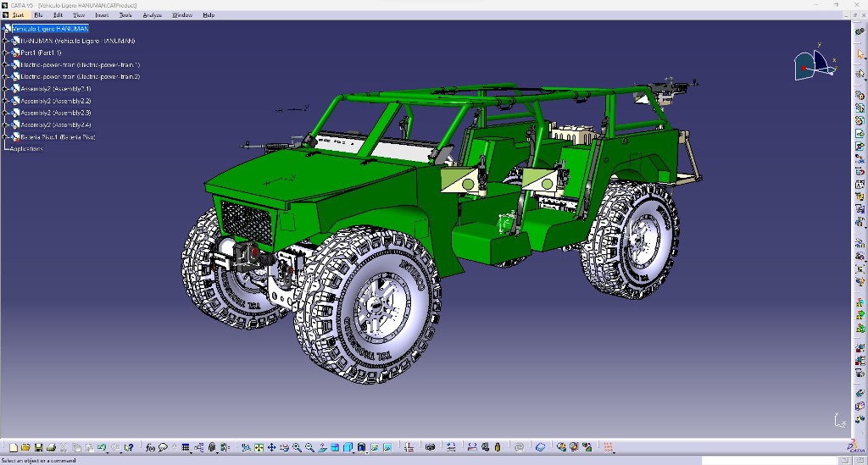Click the New document icon
The height and width of the screenshot is (465, 868).
tap(14, 447)
